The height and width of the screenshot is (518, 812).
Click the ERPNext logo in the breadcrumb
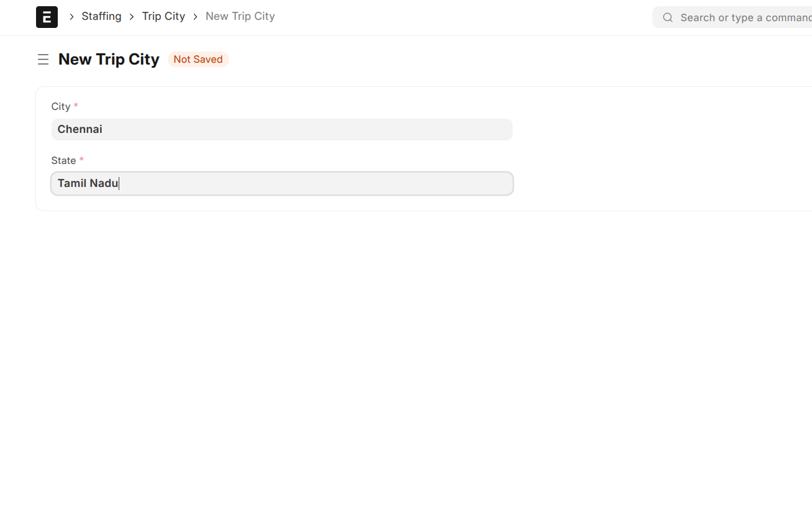pyautogui.click(x=47, y=17)
